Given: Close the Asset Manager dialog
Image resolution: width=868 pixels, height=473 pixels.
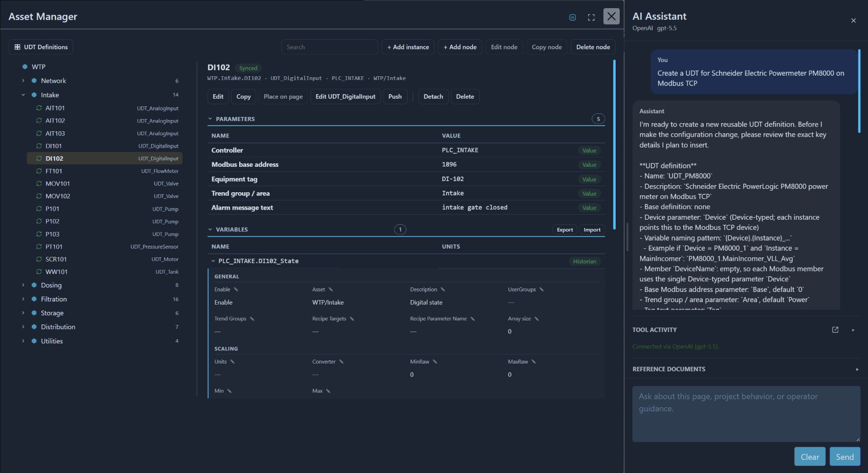Looking at the screenshot, I should 612,16.
